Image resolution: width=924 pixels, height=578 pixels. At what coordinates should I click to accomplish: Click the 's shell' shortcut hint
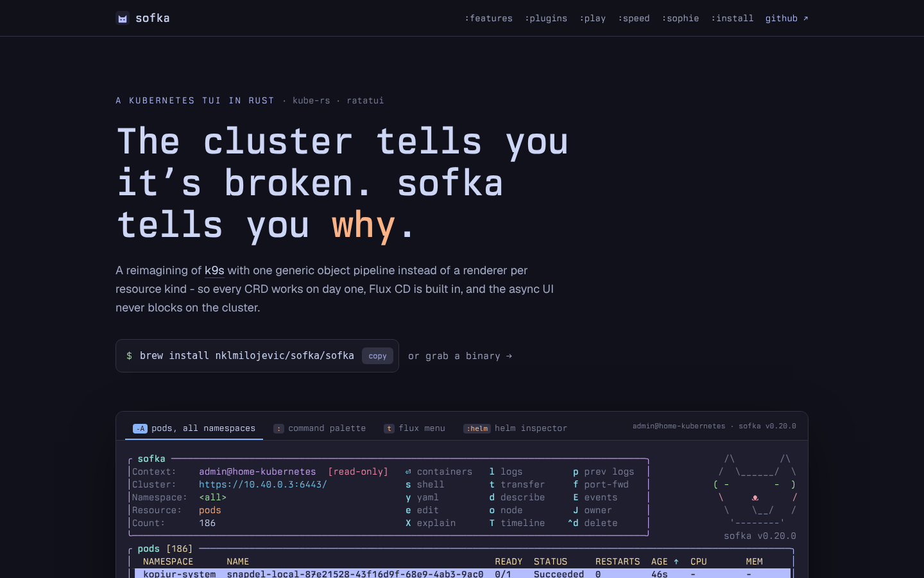[x=425, y=484]
